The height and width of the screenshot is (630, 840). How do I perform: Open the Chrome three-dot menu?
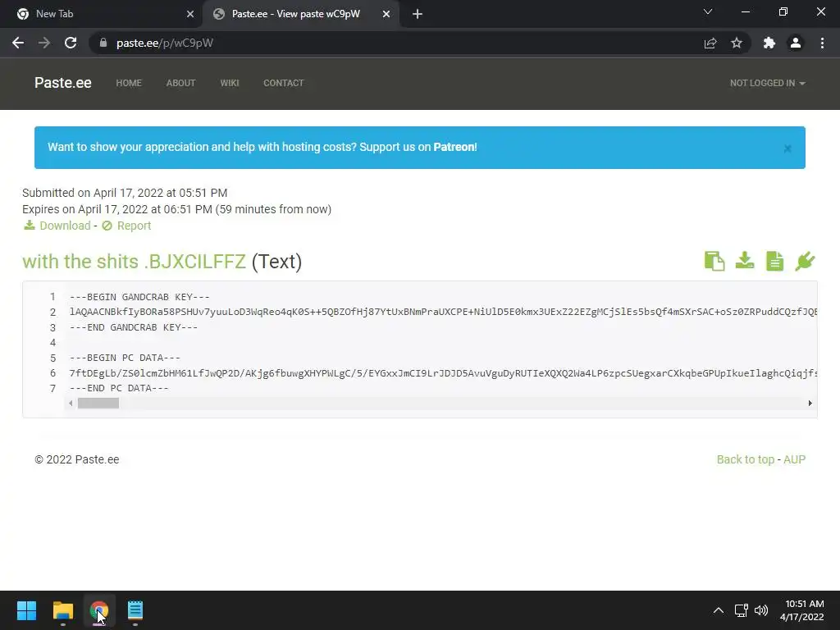822,43
